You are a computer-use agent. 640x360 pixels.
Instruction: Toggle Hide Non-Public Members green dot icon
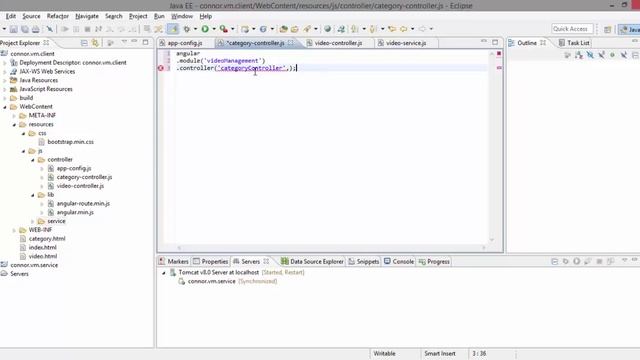pos(612,55)
